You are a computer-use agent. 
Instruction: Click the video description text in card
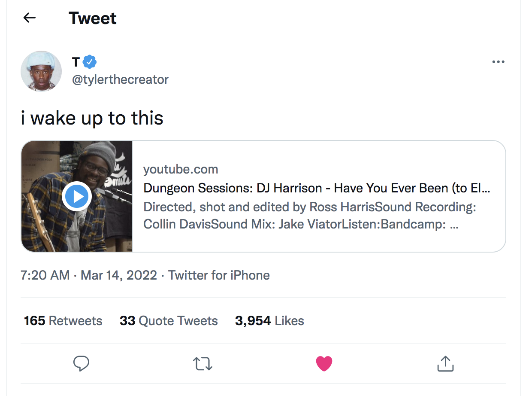[310, 216]
